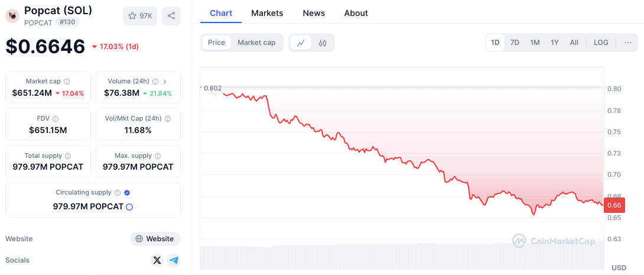Open the Telegram social link
The image size is (644, 275).
click(x=174, y=260)
